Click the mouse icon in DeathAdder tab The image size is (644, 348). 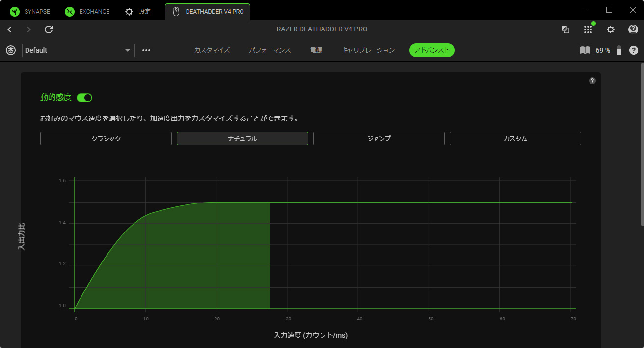176,11
